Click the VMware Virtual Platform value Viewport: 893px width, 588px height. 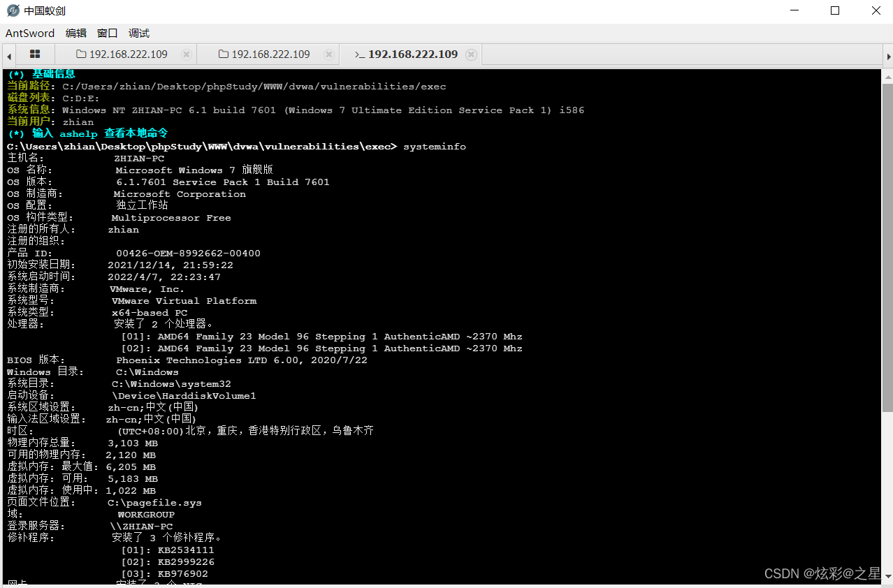pyautogui.click(x=184, y=301)
